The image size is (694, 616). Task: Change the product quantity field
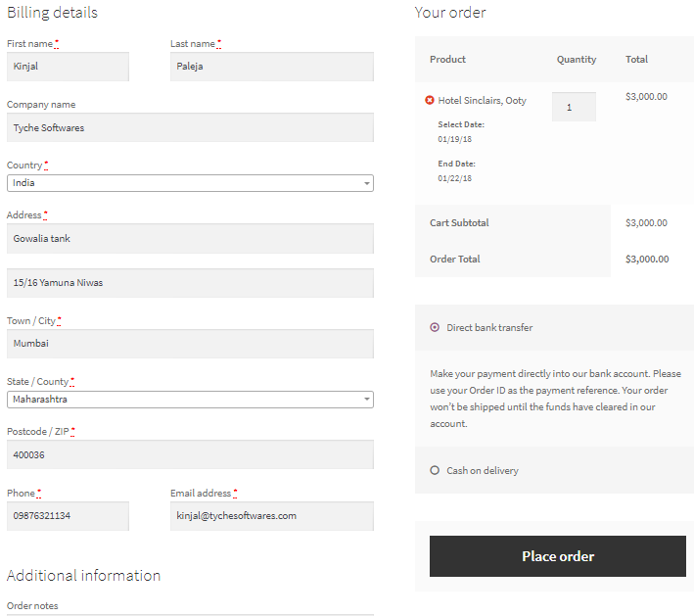(574, 108)
